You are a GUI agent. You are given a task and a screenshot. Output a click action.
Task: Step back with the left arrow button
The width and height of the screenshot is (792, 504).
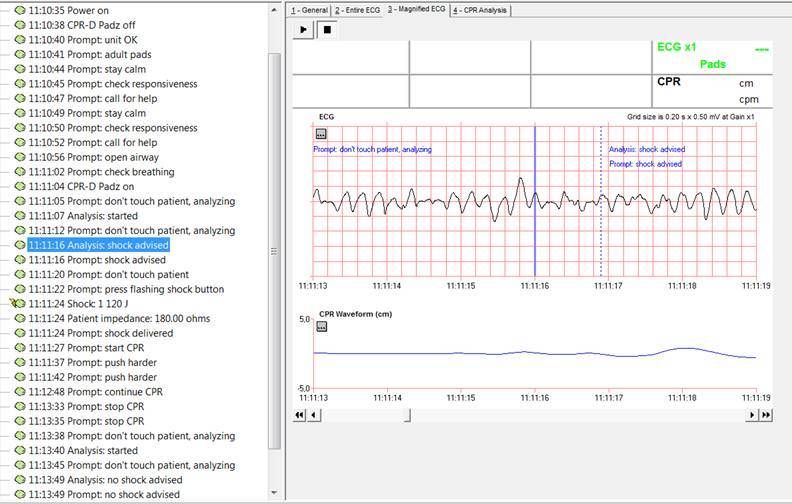click(314, 415)
